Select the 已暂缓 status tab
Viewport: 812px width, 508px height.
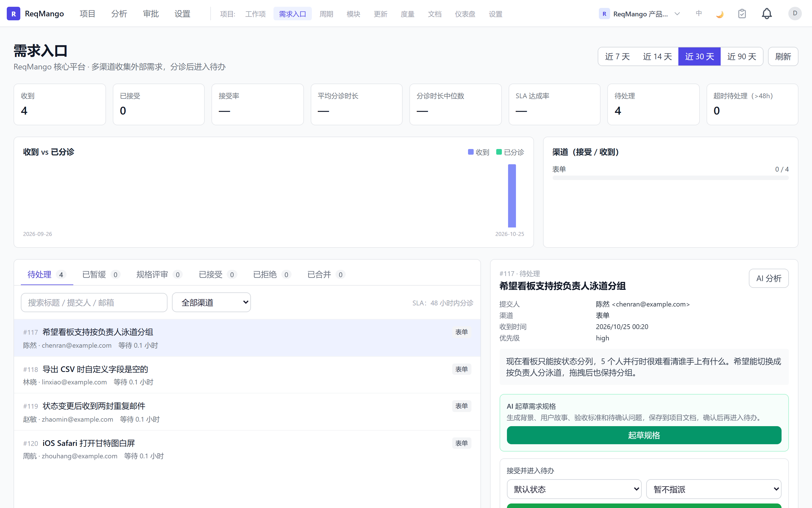pos(101,275)
